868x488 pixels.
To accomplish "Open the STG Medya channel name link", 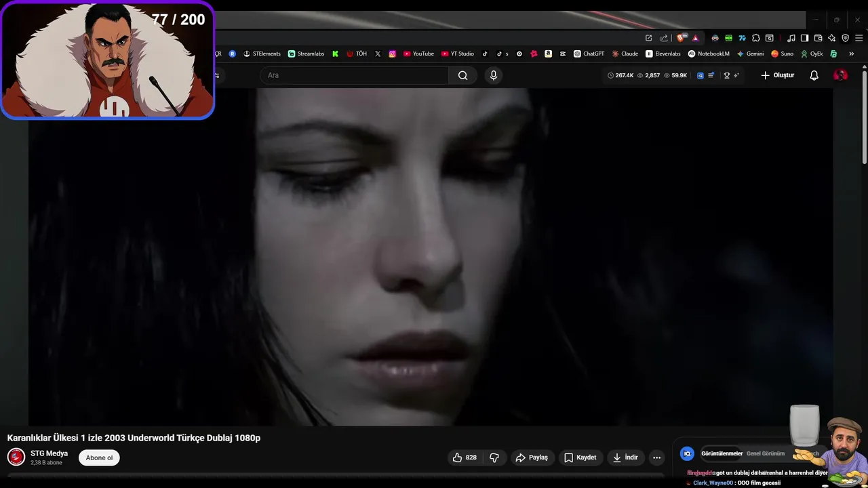I will [49, 453].
